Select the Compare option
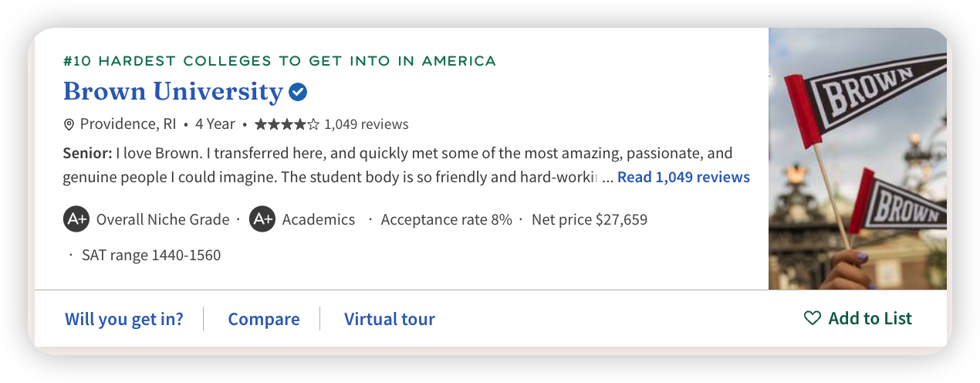This screenshot has height=383, width=980. tap(264, 319)
